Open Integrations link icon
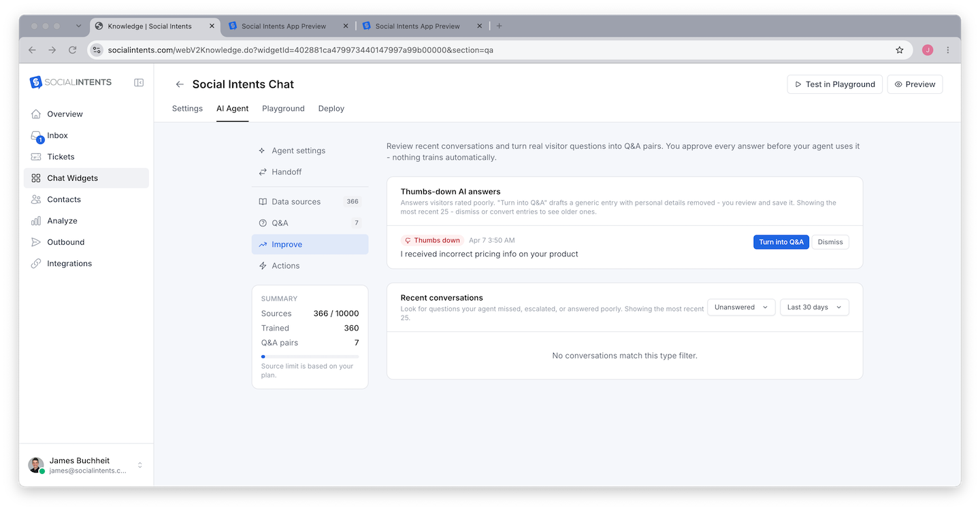The height and width of the screenshot is (510, 980). 36,263
